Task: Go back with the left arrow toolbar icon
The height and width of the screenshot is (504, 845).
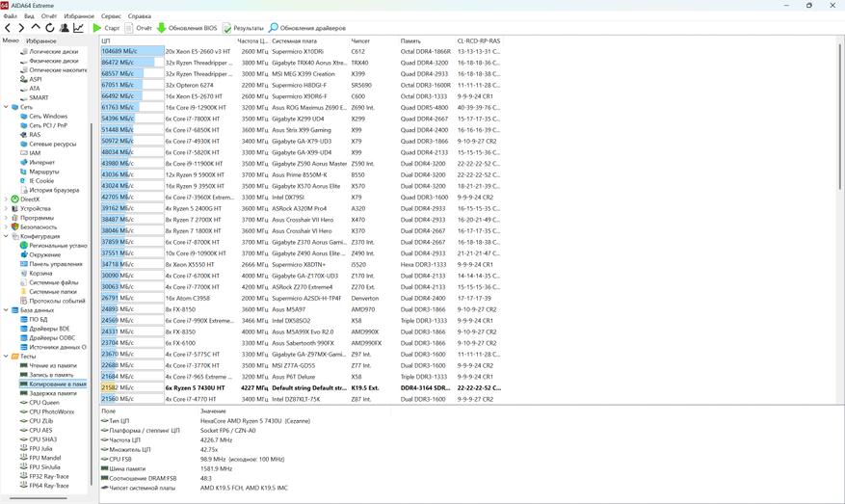Action: coord(8,28)
